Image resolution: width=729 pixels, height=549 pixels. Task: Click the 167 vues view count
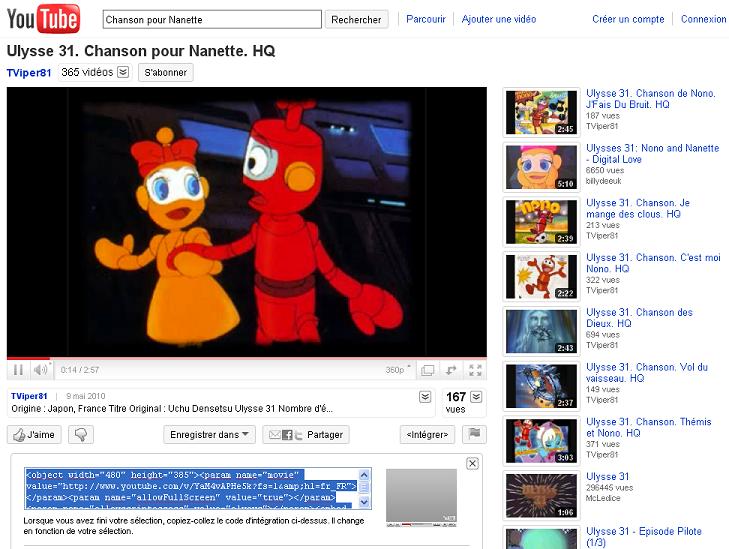click(x=456, y=403)
